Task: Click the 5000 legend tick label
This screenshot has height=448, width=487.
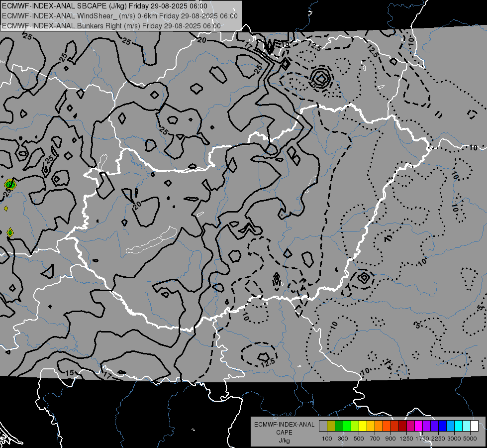Action: [470, 439]
